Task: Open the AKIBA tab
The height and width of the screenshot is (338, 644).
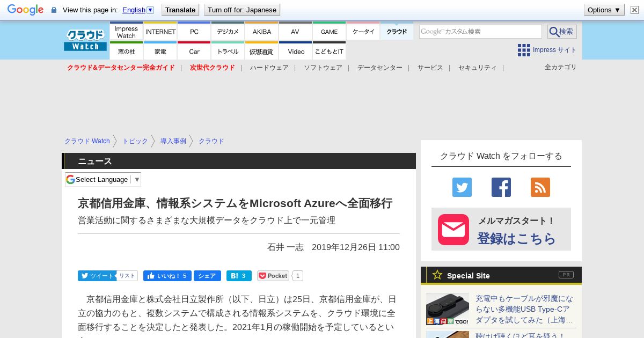Action: pos(262,32)
